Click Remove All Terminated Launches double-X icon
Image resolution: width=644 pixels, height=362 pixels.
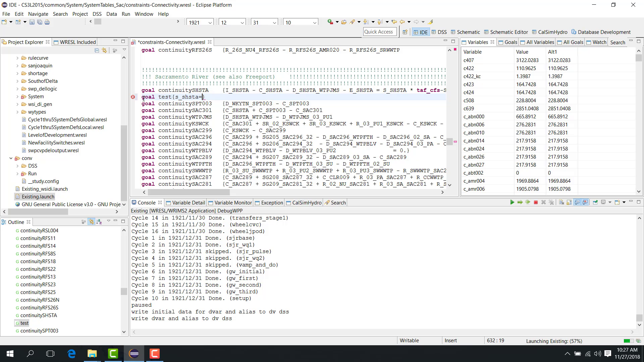pos(551,202)
